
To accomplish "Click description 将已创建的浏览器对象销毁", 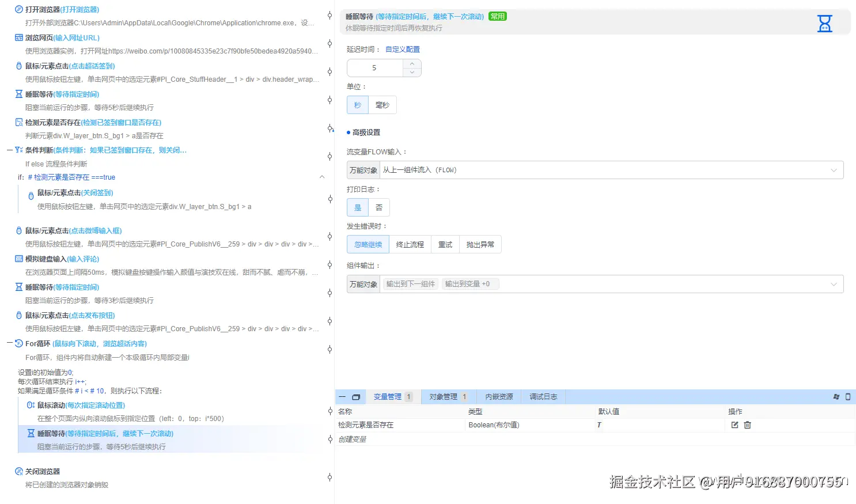I will click(67, 485).
